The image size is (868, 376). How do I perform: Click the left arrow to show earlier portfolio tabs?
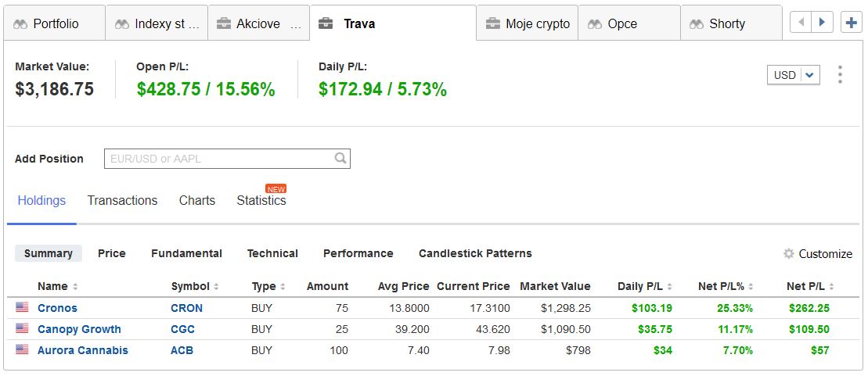801,23
